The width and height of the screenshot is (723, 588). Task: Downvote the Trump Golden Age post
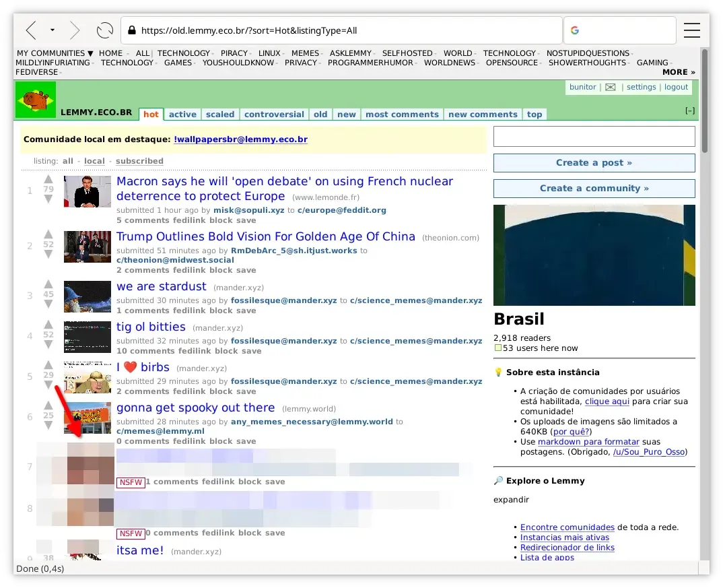(48, 255)
